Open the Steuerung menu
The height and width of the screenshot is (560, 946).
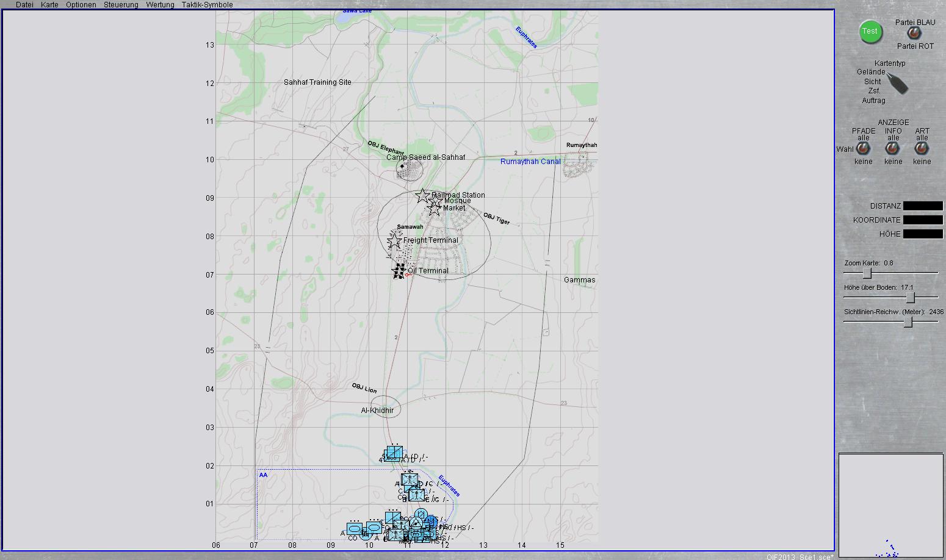121,5
